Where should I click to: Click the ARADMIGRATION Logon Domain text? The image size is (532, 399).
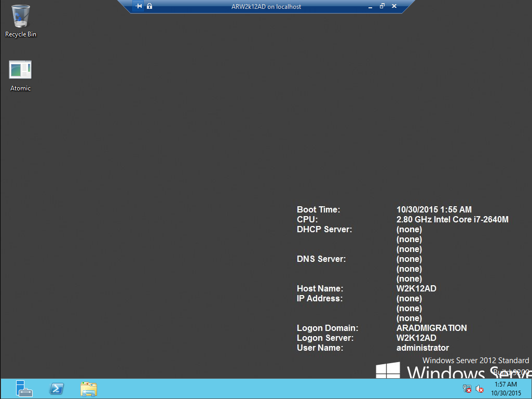point(431,328)
